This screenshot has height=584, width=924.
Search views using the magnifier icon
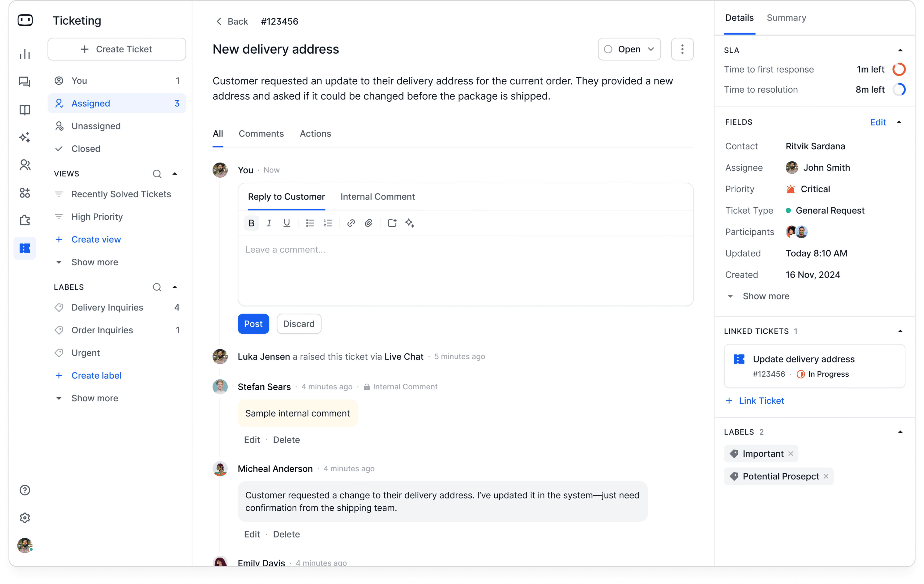click(157, 174)
